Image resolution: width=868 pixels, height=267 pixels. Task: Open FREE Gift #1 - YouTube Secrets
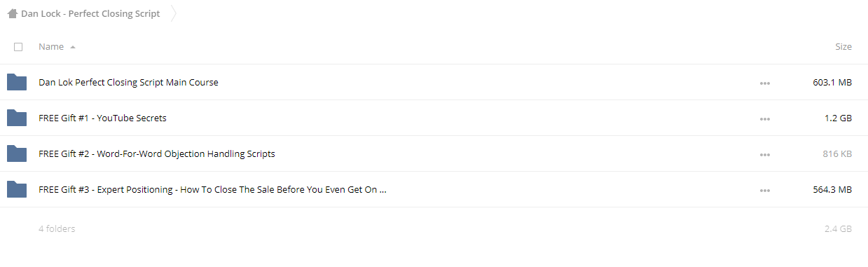tap(102, 118)
